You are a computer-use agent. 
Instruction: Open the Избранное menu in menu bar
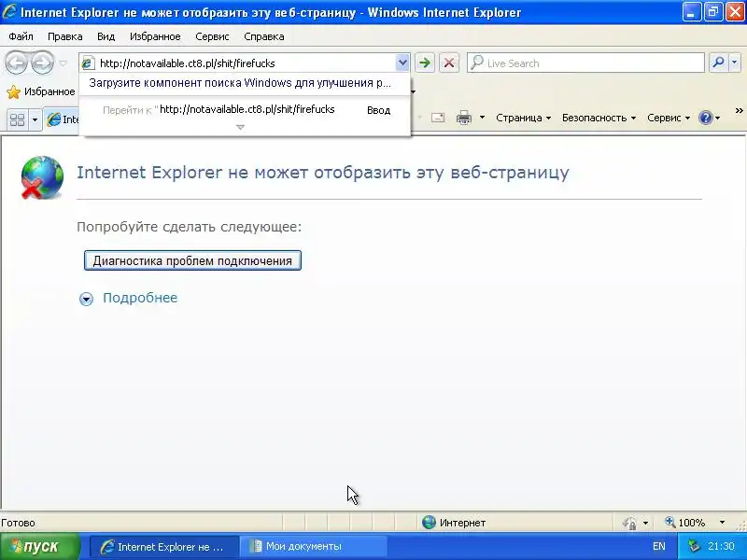point(155,36)
